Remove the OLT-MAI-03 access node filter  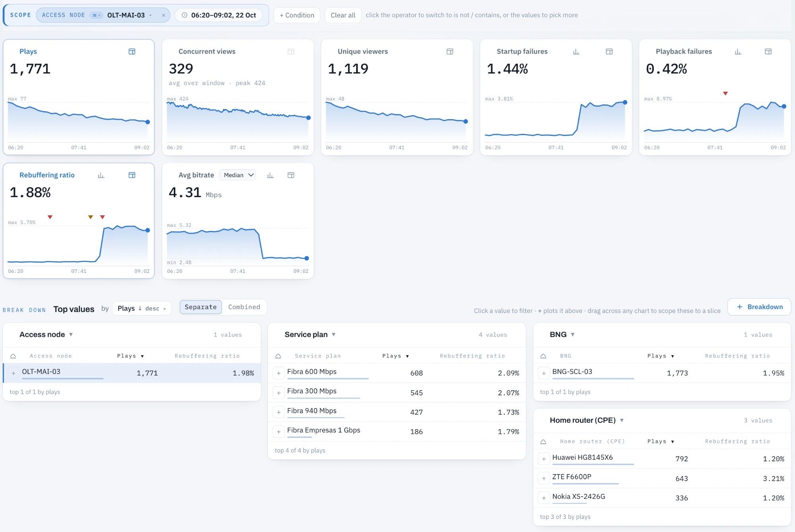pyautogui.click(x=163, y=15)
